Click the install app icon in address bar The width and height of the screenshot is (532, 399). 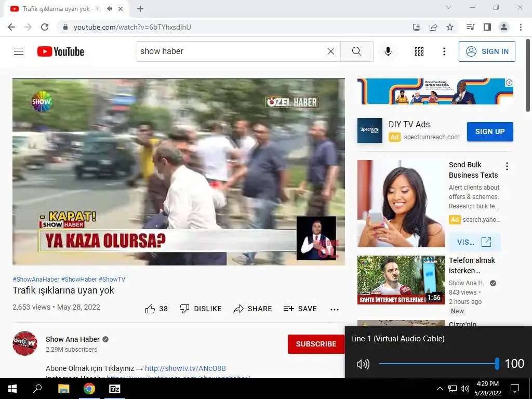click(x=417, y=27)
